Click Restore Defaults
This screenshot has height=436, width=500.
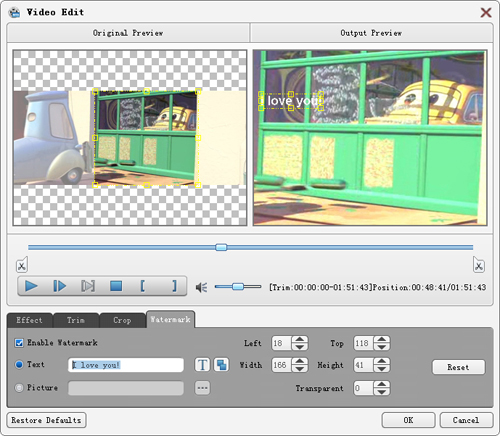tap(46, 420)
